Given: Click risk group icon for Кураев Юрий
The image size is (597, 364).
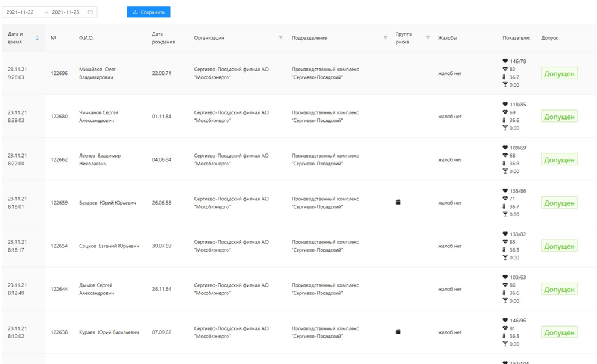Looking at the screenshot, I should pyautogui.click(x=398, y=332).
